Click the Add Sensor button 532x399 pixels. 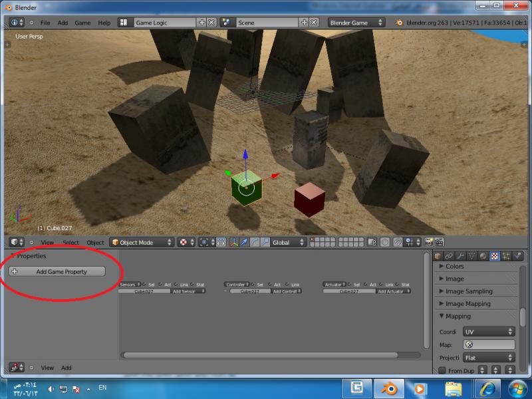point(188,291)
